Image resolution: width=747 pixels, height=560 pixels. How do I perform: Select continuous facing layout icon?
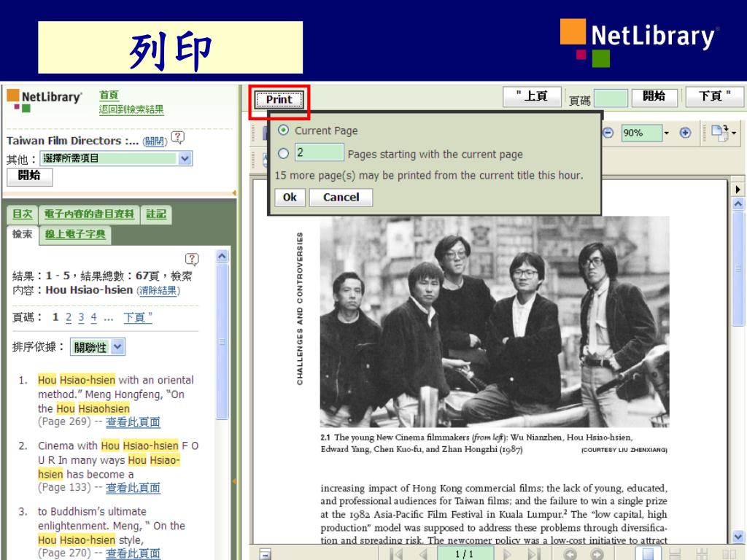[x=701, y=554]
